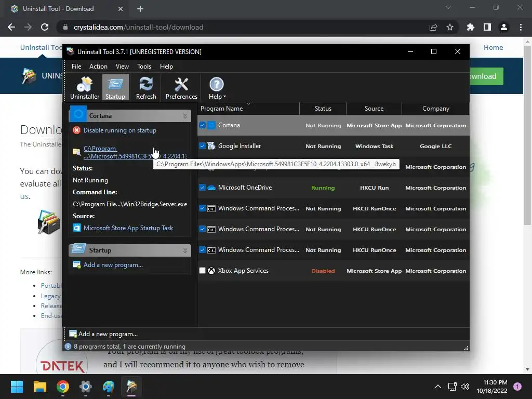Reload the browser page
Viewport: 532px width, 399px height.
[45, 27]
